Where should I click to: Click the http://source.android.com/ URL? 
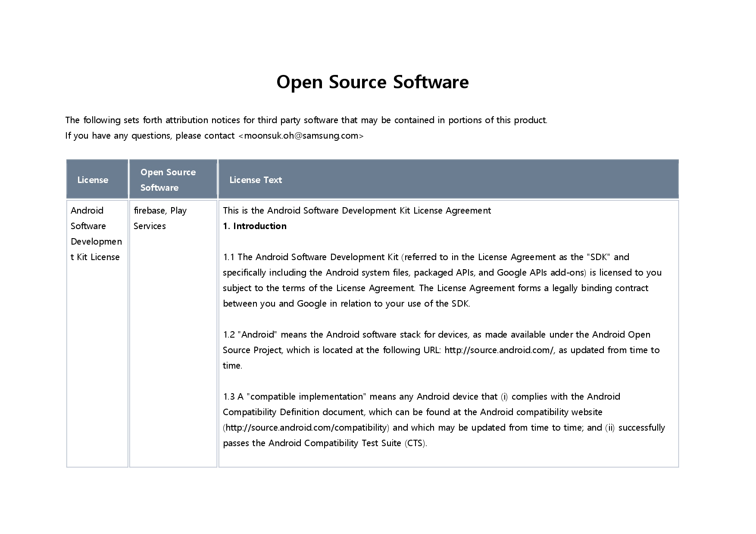click(499, 350)
